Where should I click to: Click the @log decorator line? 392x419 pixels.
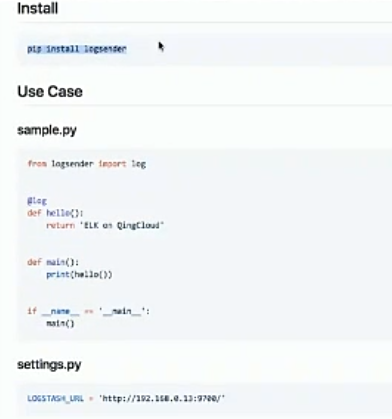pyautogui.click(x=37, y=201)
